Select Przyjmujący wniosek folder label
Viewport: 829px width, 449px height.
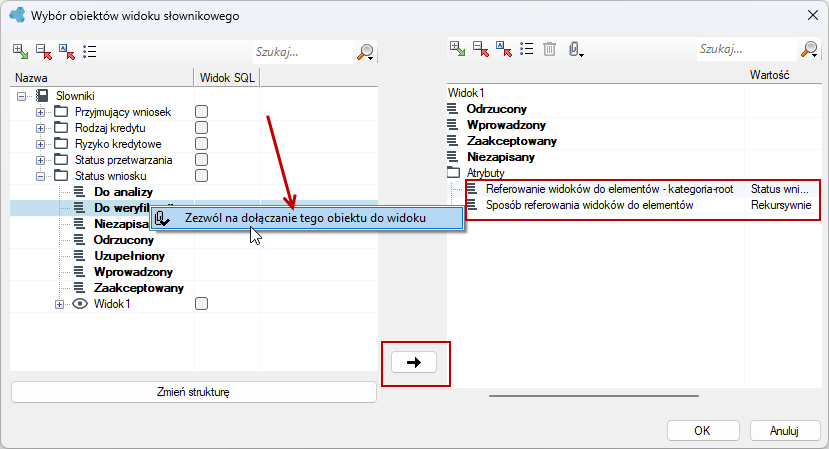click(123, 112)
